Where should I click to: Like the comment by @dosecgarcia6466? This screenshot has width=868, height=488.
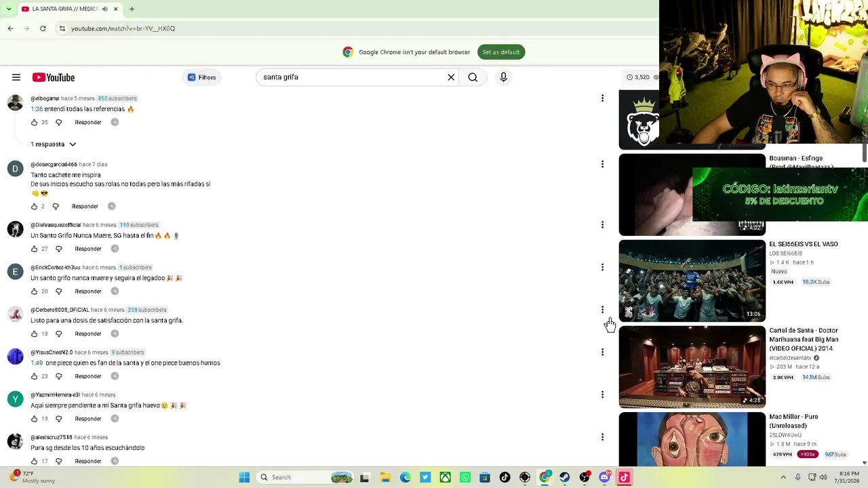[x=34, y=207]
